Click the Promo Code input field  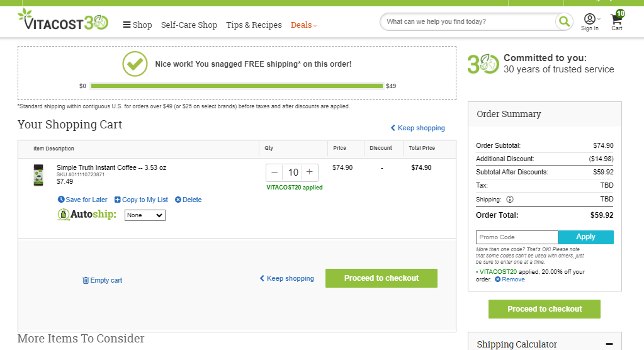click(x=517, y=237)
